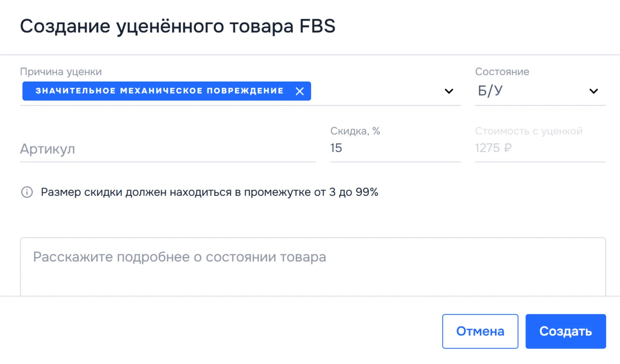The image size is (620, 364).
Task: Expand the Причина уценки dropdown arrow
Action: 449,91
